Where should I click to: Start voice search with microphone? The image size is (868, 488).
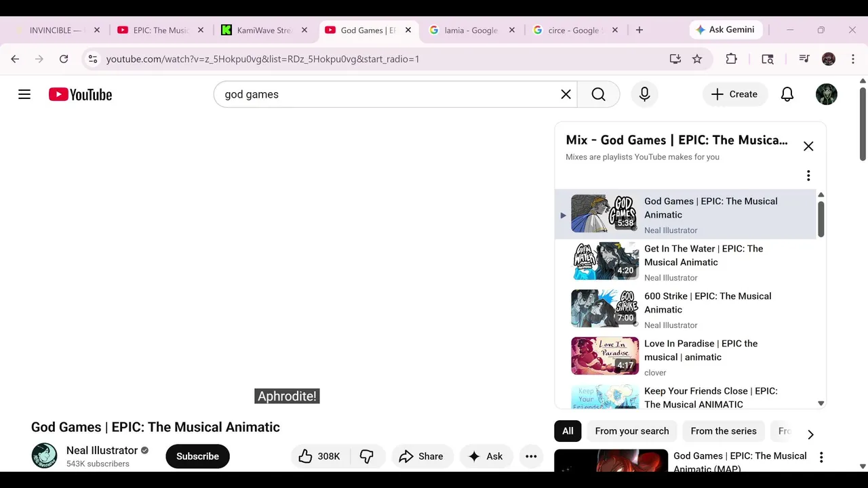tap(644, 94)
